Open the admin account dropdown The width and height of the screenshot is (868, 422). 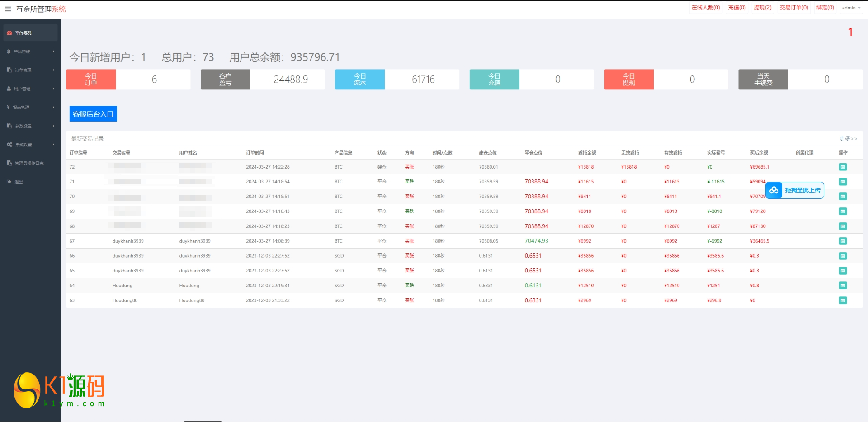point(851,8)
